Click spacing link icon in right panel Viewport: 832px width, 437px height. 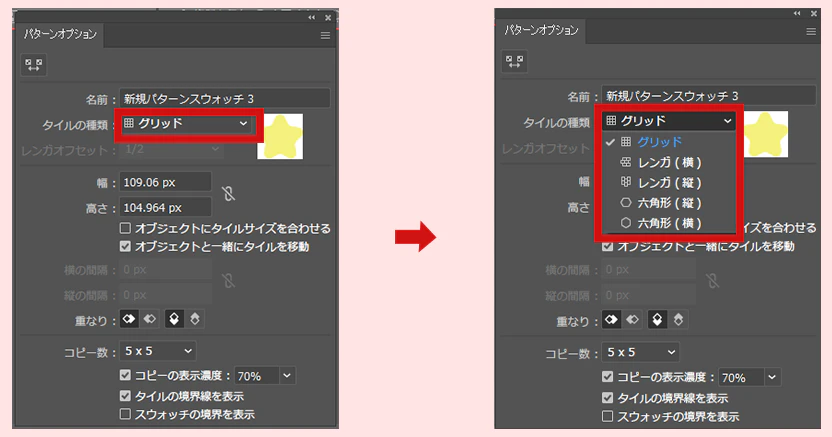tap(713, 281)
